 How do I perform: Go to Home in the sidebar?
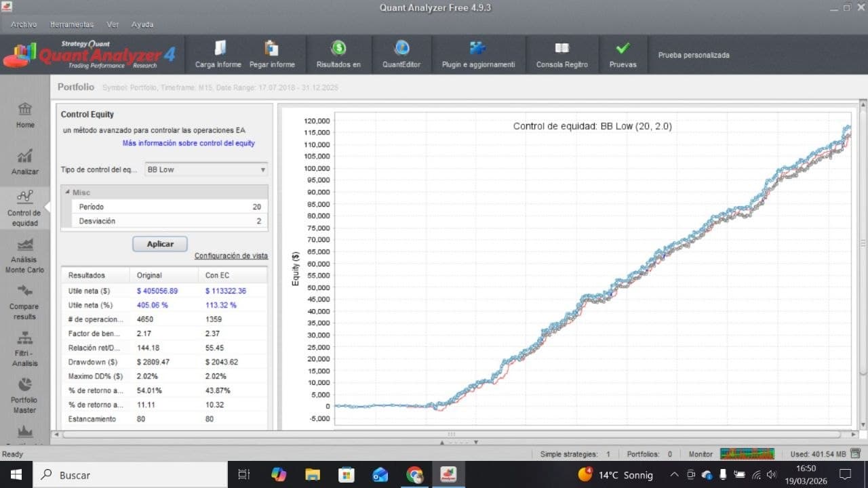point(25,114)
